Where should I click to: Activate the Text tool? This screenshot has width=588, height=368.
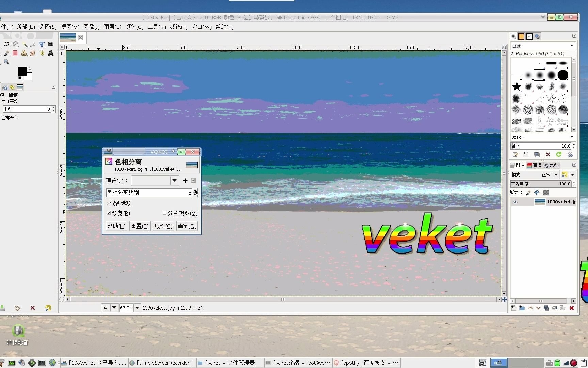tap(51, 53)
